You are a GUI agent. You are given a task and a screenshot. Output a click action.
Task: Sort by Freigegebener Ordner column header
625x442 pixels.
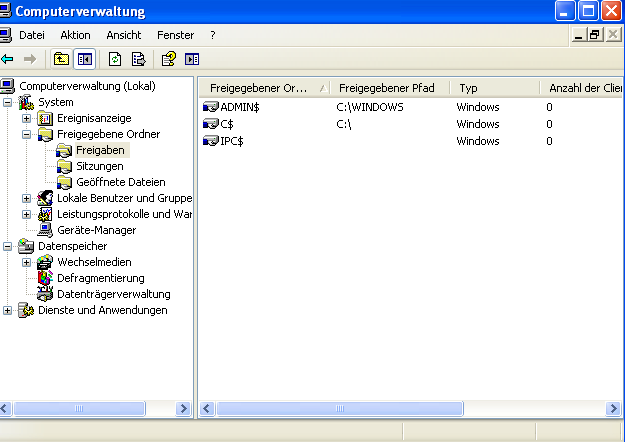(x=265, y=88)
